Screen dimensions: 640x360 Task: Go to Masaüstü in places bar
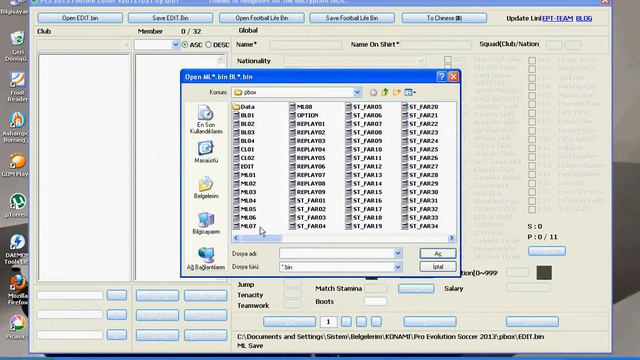point(206,152)
